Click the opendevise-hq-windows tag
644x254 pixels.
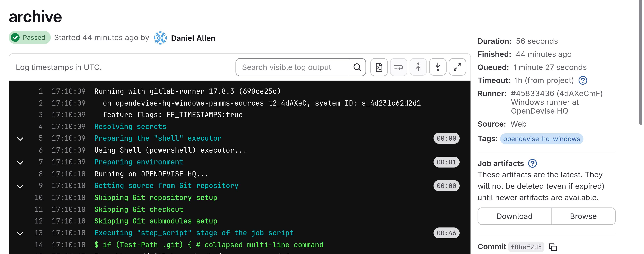point(542,139)
